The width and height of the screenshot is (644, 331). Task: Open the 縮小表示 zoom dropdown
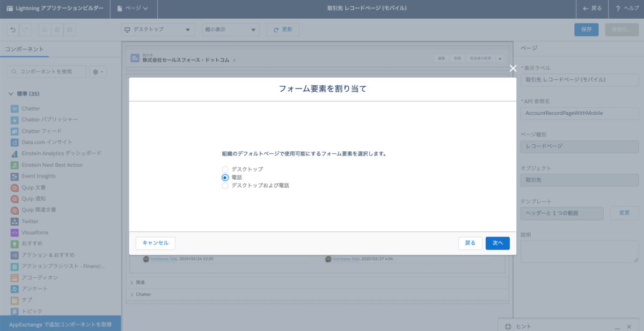[231, 30]
